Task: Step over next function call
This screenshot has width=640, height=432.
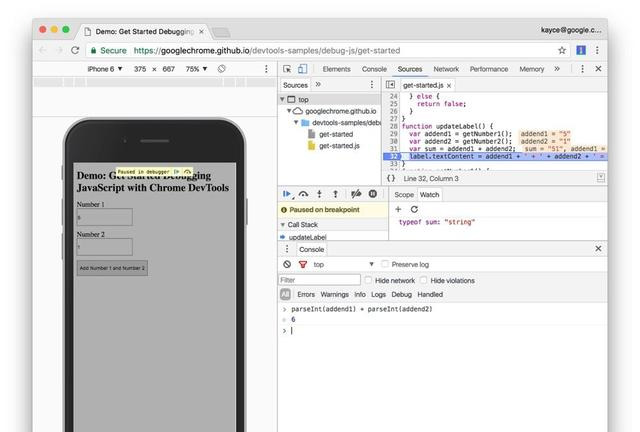Action: tap(303, 194)
